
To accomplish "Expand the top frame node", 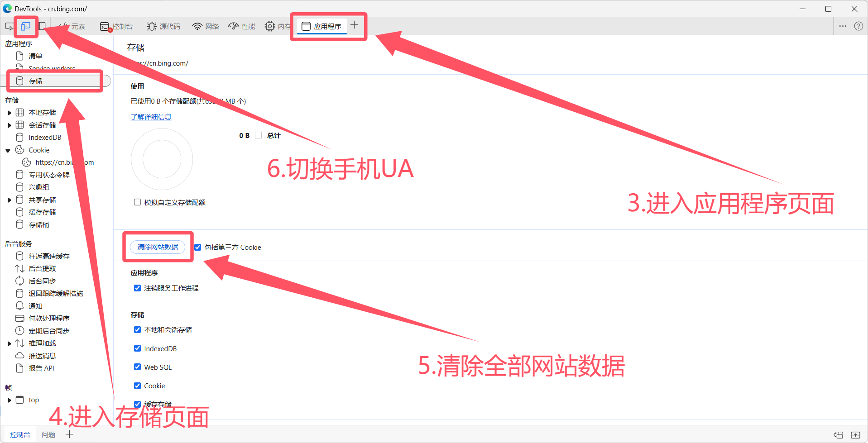I will (9, 400).
